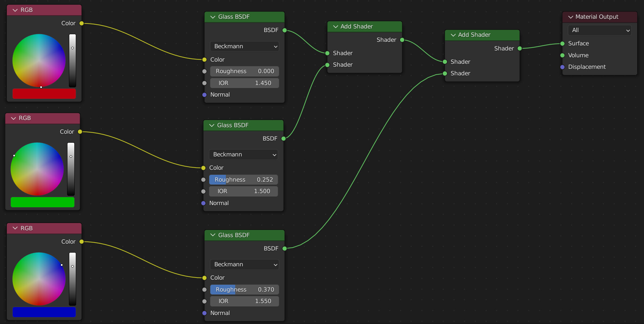Collapse the RGB node with the blue swatch

point(15,228)
